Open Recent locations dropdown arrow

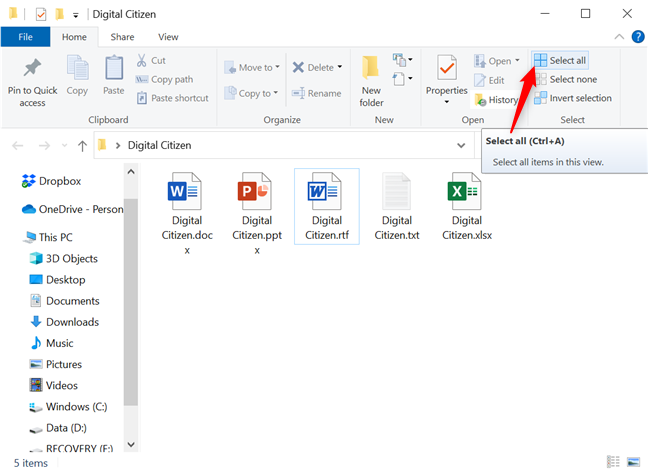click(64, 145)
